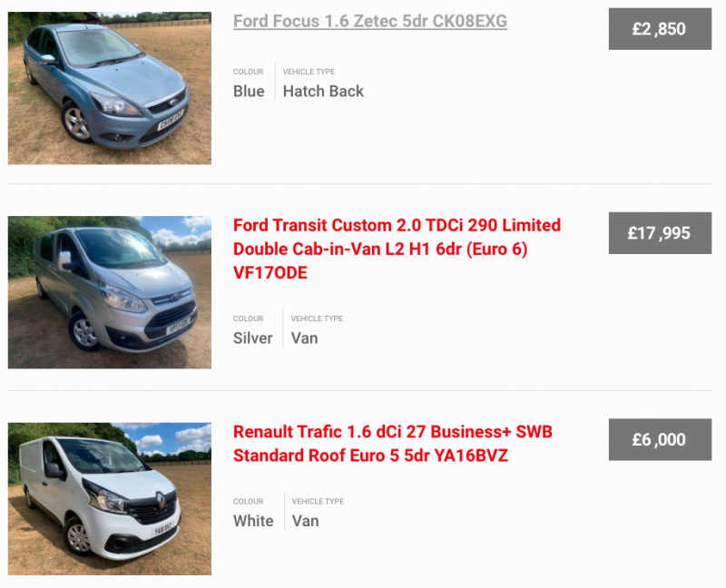726x588 pixels.
Task: Open the Ford Focus 1.6 Zetec listing title
Action: [370, 21]
